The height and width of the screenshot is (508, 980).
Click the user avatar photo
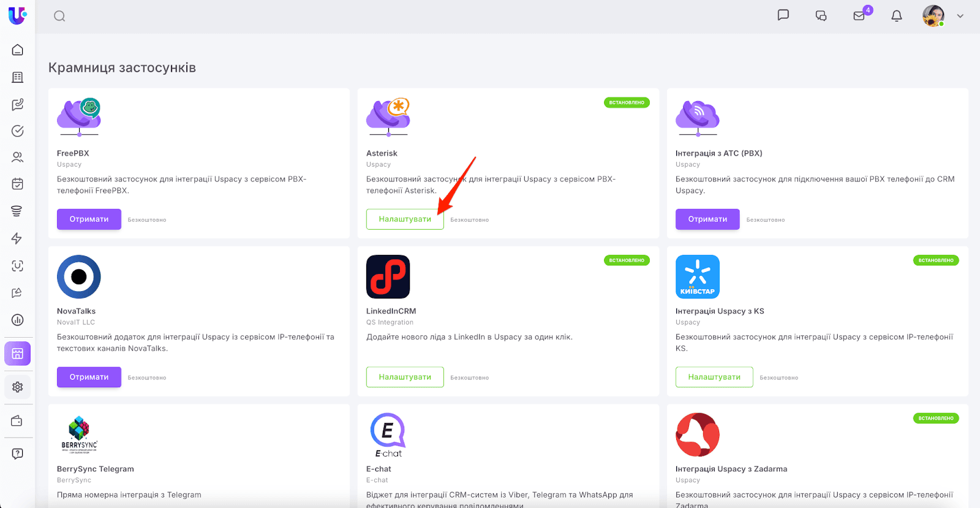point(933,16)
